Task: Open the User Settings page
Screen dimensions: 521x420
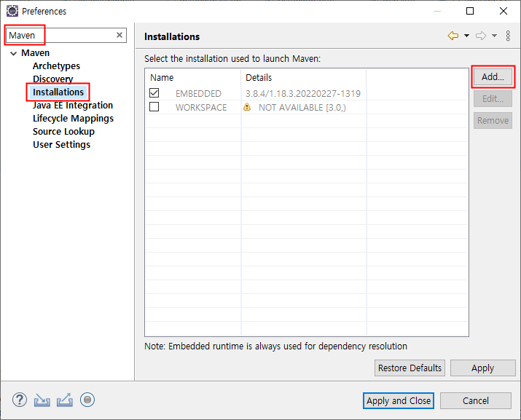Action: click(61, 144)
